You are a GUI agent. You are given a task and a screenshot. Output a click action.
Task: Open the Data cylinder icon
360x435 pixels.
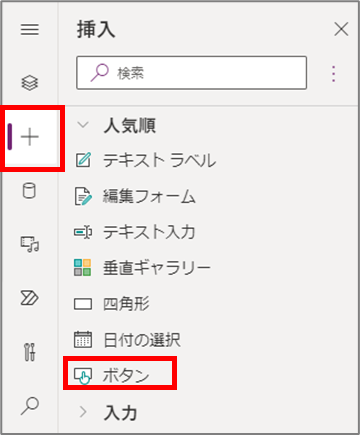[x=29, y=191]
